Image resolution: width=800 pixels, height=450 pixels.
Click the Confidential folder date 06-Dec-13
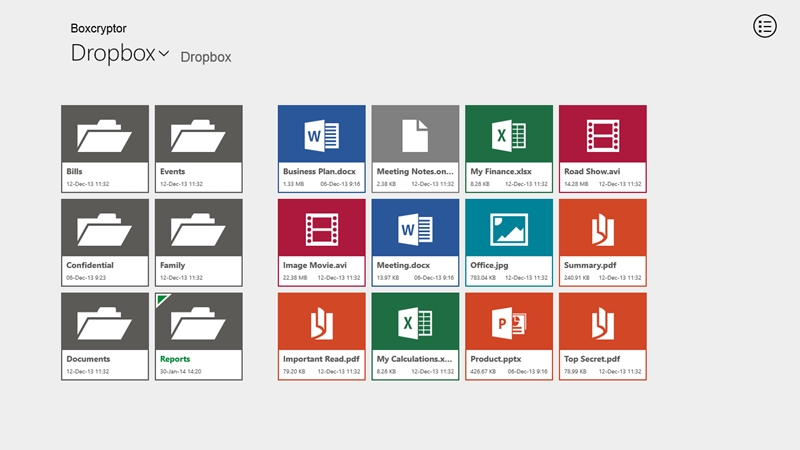tap(86, 278)
